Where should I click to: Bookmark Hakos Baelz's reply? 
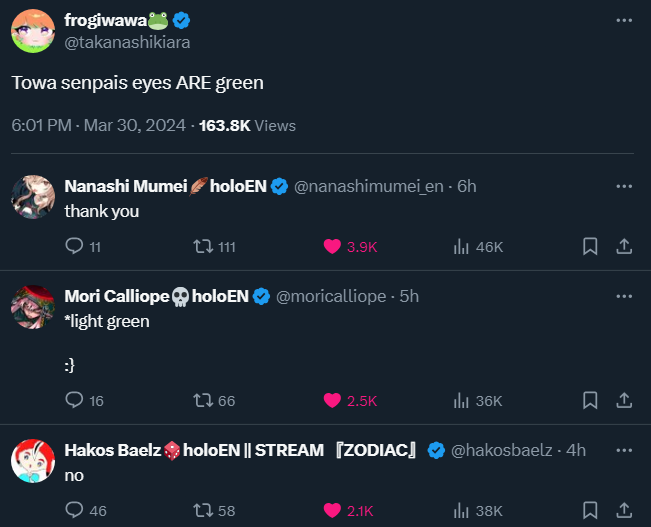pyautogui.click(x=590, y=511)
